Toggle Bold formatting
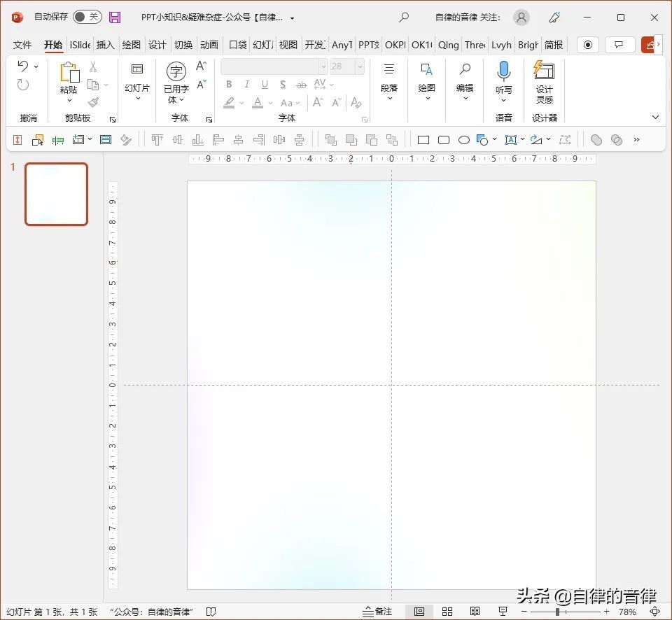672x620 pixels. tap(229, 85)
